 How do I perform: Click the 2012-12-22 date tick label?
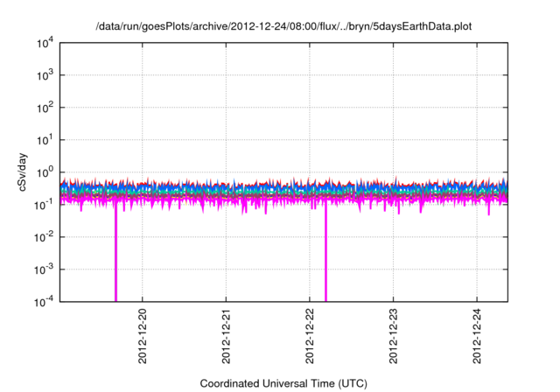tap(309, 336)
